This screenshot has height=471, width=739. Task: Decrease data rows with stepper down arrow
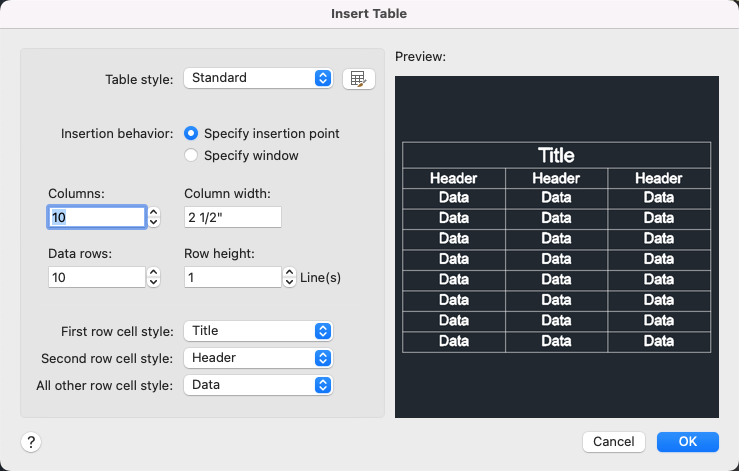[154, 282]
